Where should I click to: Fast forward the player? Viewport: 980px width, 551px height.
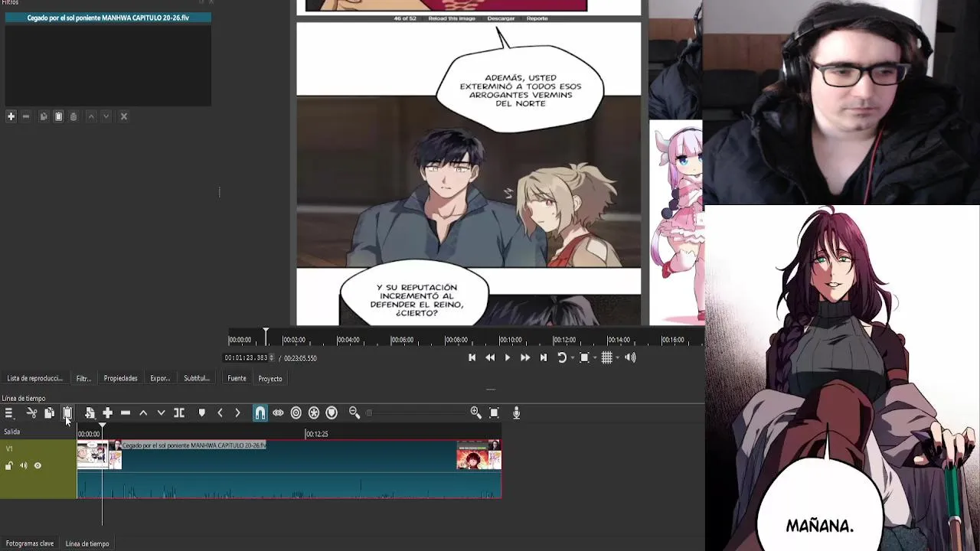pos(525,357)
